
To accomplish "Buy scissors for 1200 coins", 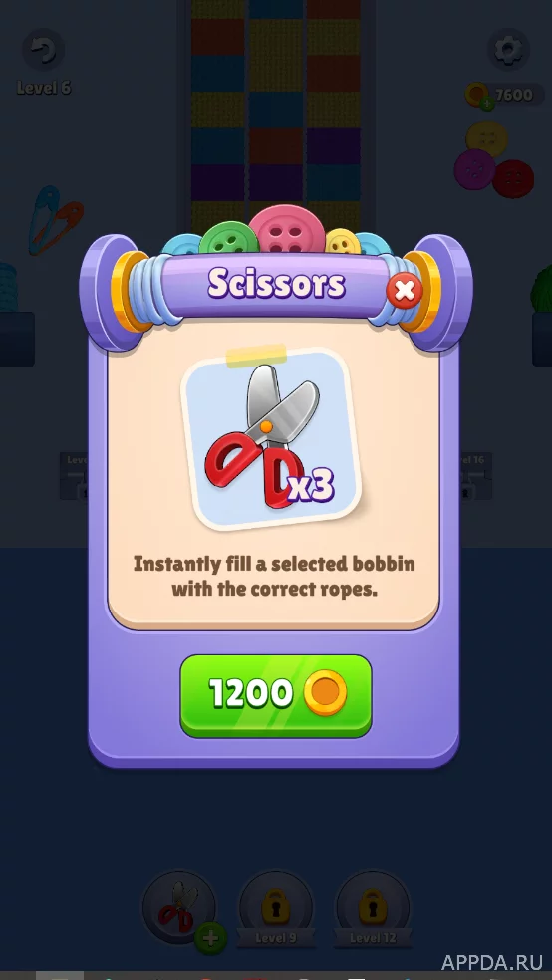I will (276, 695).
